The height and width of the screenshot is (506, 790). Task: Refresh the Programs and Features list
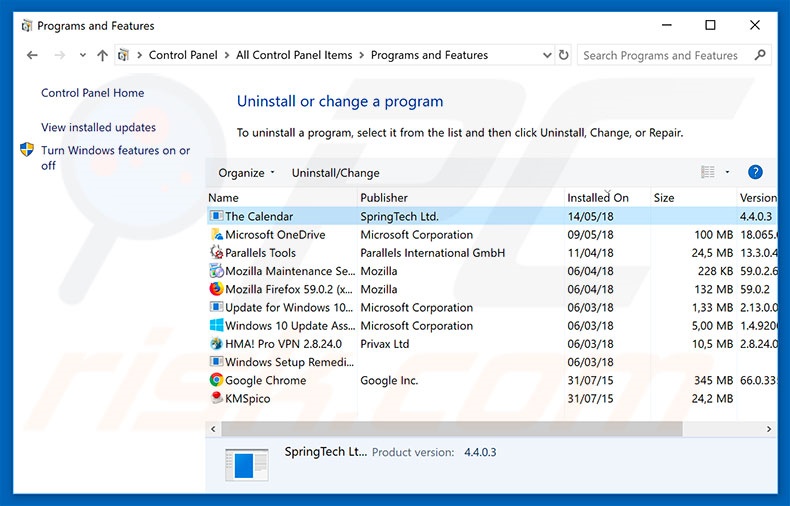563,55
